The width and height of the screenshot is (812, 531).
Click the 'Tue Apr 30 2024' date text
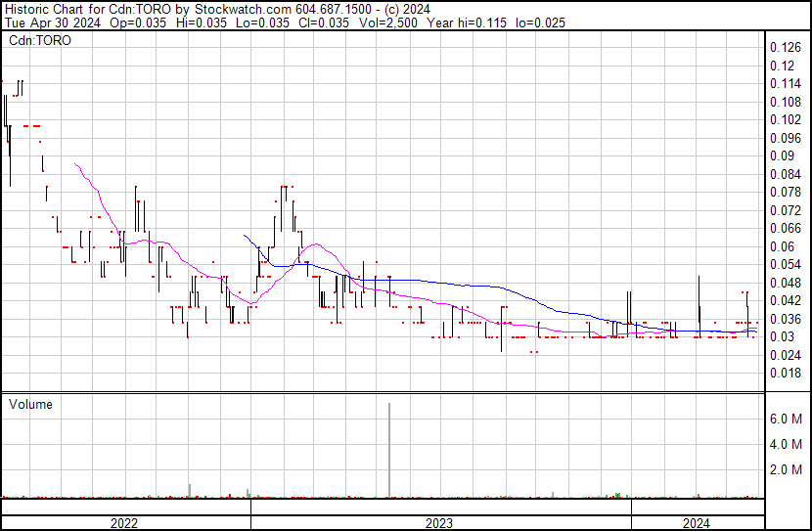tap(53, 22)
